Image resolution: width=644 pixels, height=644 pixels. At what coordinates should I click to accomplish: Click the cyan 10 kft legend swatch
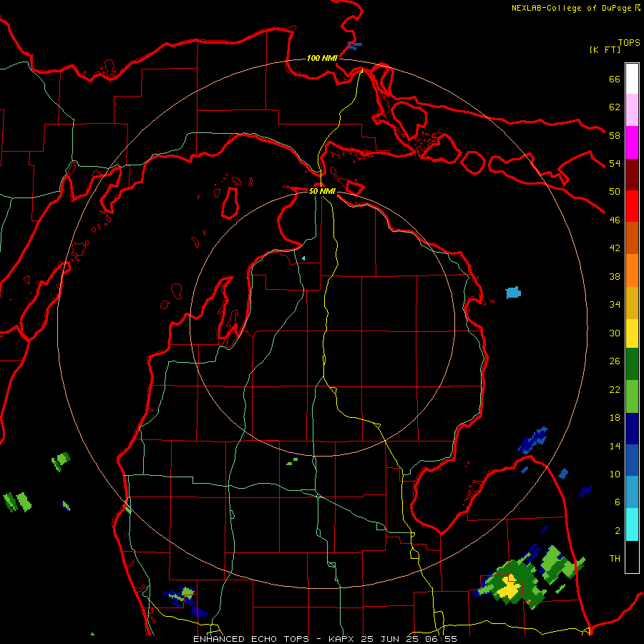click(x=632, y=525)
